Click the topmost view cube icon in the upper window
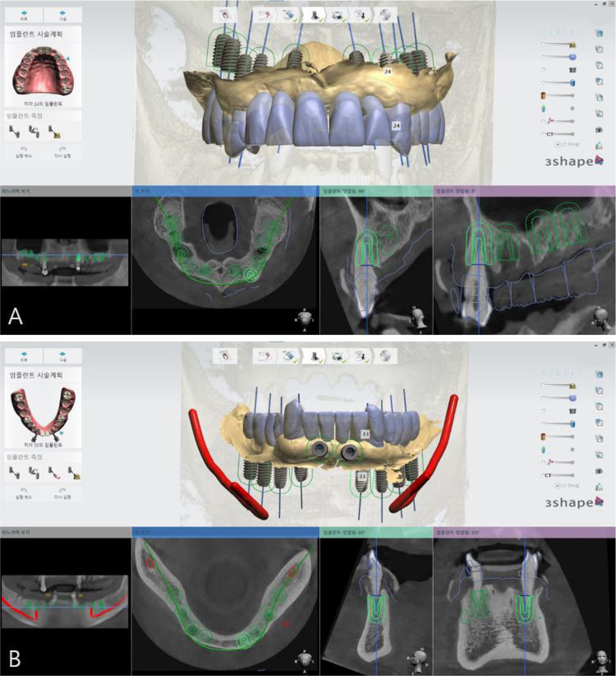This screenshot has height=676, width=616. coord(599,33)
